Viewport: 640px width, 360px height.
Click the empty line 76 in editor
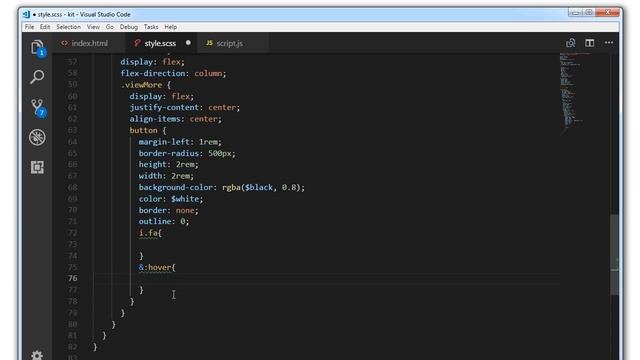[x=327, y=278]
